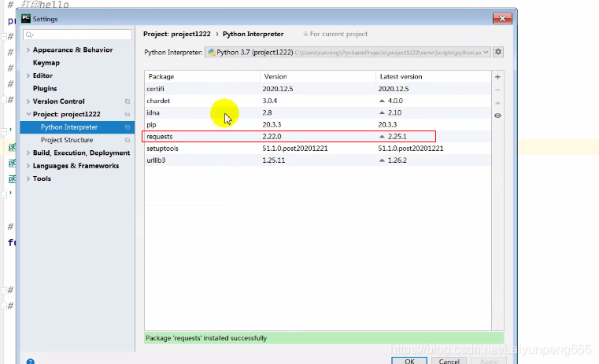599x364 pixels.
Task: Open Appearance & Behavior settings
Action: click(x=72, y=50)
